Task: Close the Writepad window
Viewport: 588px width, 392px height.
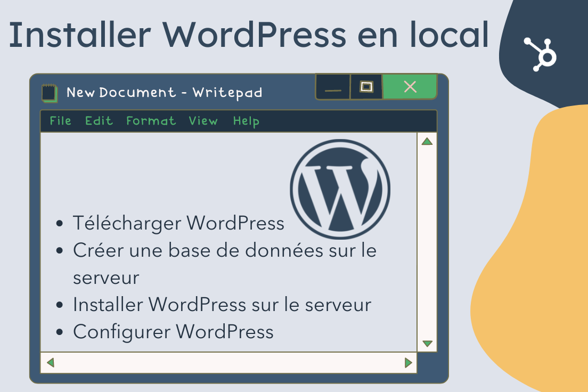Action: click(410, 87)
